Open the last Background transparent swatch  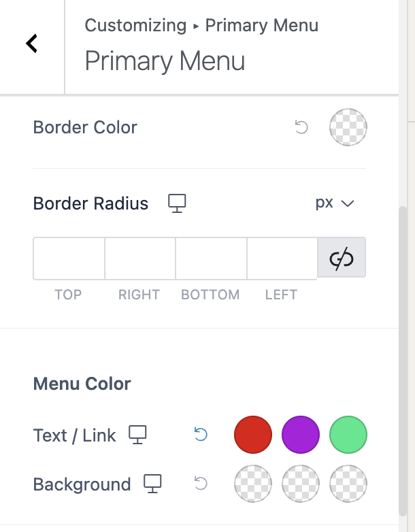(348, 484)
